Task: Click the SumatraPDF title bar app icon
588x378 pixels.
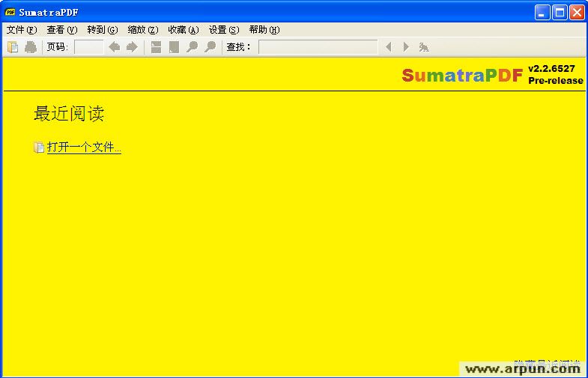Action: [x=10, y=13]
